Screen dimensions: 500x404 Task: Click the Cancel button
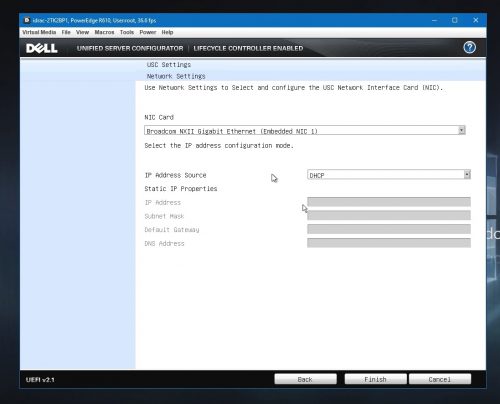(x=440, y=379)
